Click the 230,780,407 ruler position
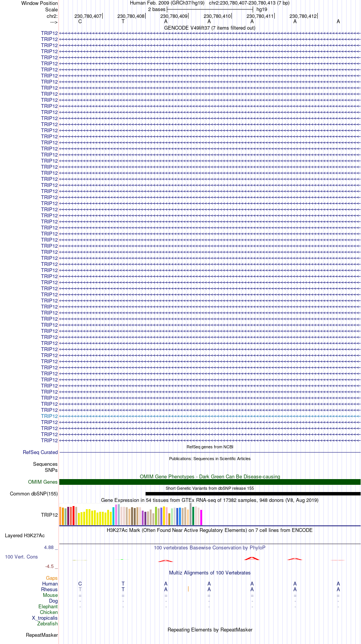 (x=88, y=16)
